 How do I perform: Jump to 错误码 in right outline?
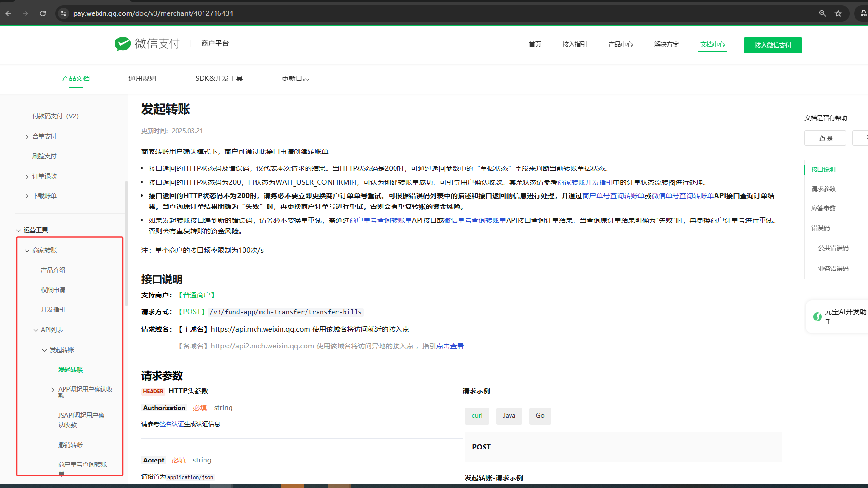click(x=820, y=228)
